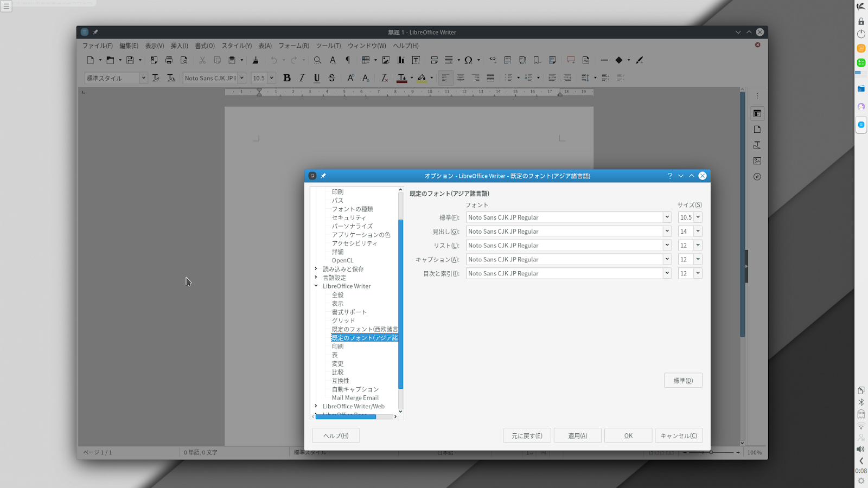Toggle formatting marks pilcrow icon

[348, 60]
